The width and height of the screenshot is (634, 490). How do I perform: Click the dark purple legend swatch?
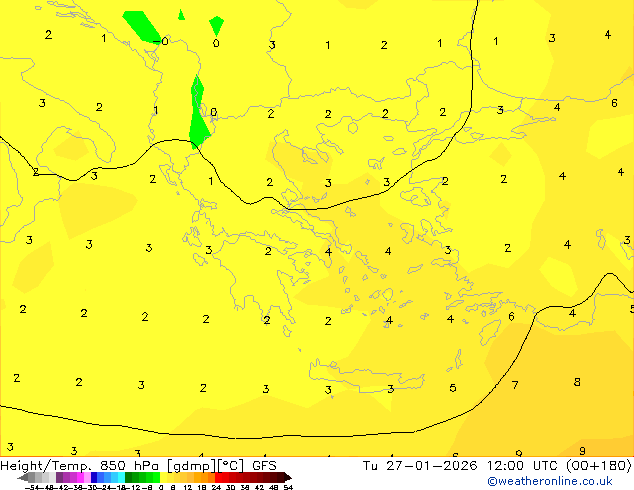click(x=59, y=477)
